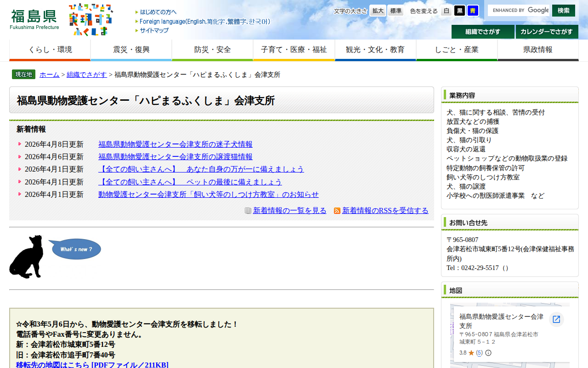Click the RSS feed icon

pyautogui.click(x=337, y=211)
